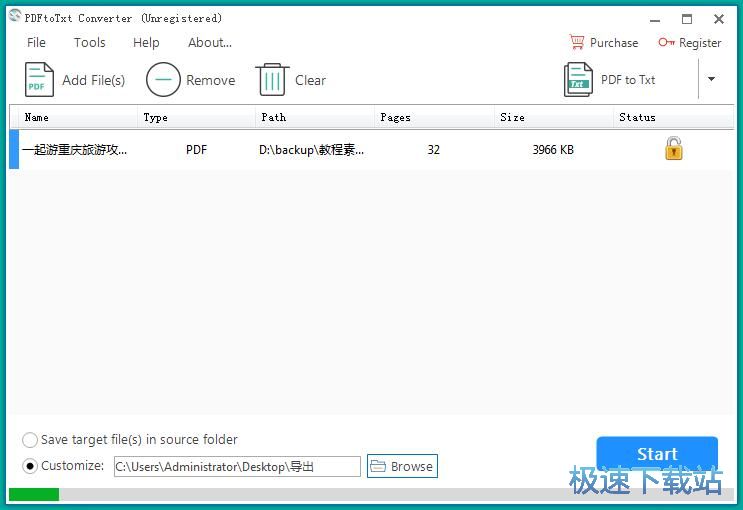Click the Add File(s) PDF icon
The image size is (743, 510).
pos(39,80)
